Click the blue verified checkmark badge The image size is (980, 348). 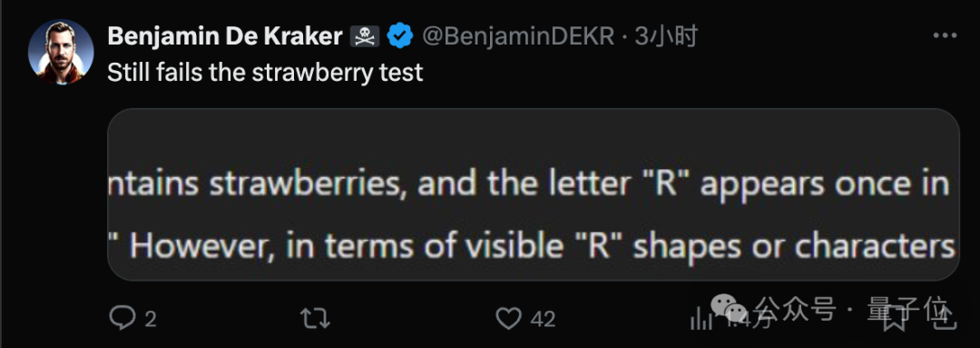point(401,37)
